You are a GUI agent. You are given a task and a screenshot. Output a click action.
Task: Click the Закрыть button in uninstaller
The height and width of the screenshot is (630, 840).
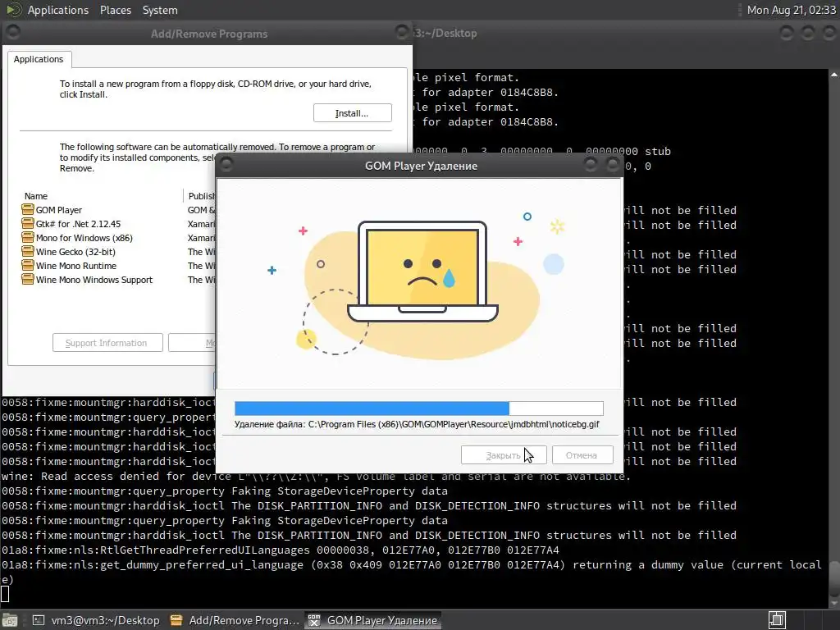pyautogui.click(x=503, y=455)
